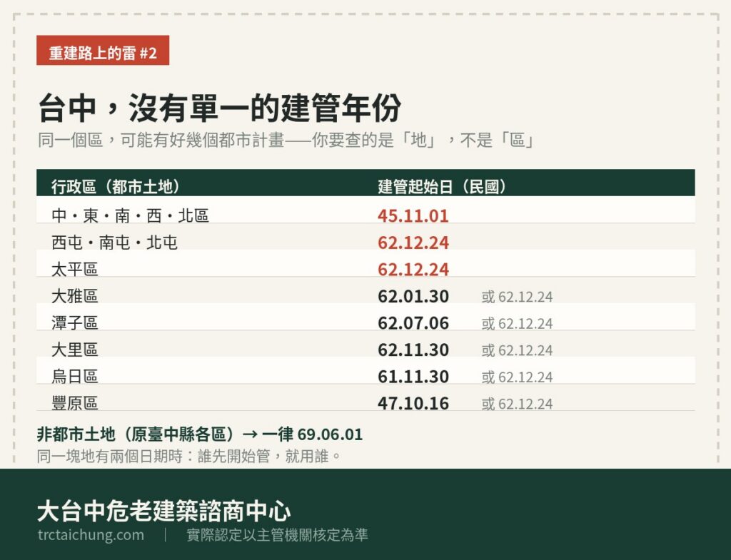Viewport: 731px width, 560px height.
Task: Click the date '62.01.30'
Action: click(x=413, y=296)
